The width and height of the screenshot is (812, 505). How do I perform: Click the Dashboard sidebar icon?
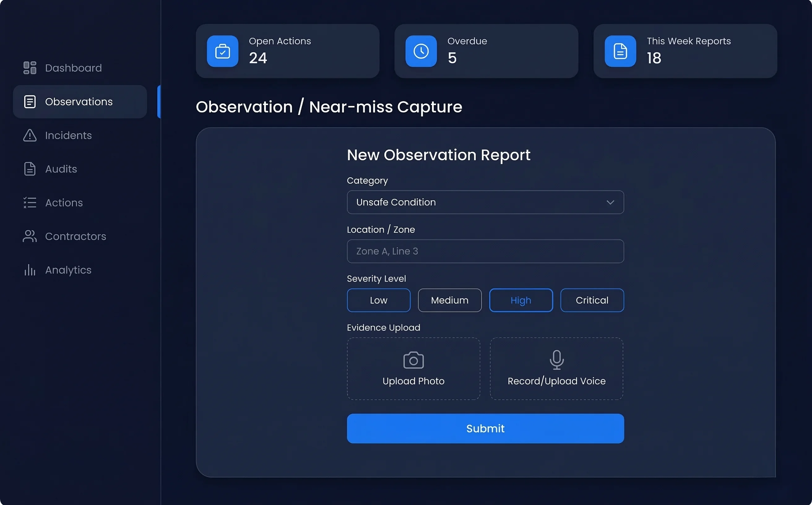click(x=30, y=68)
